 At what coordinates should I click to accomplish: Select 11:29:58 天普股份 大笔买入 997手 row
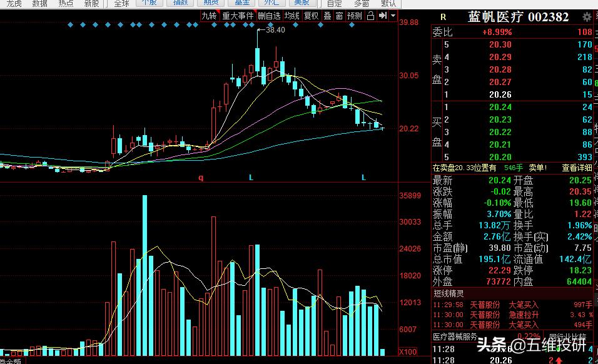512,305
